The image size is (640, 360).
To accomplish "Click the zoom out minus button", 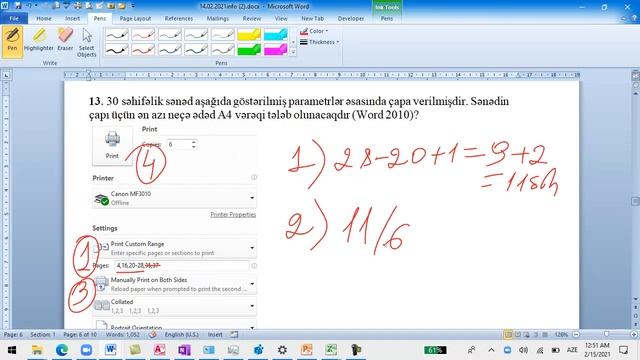I will click(x=576, y=335).
